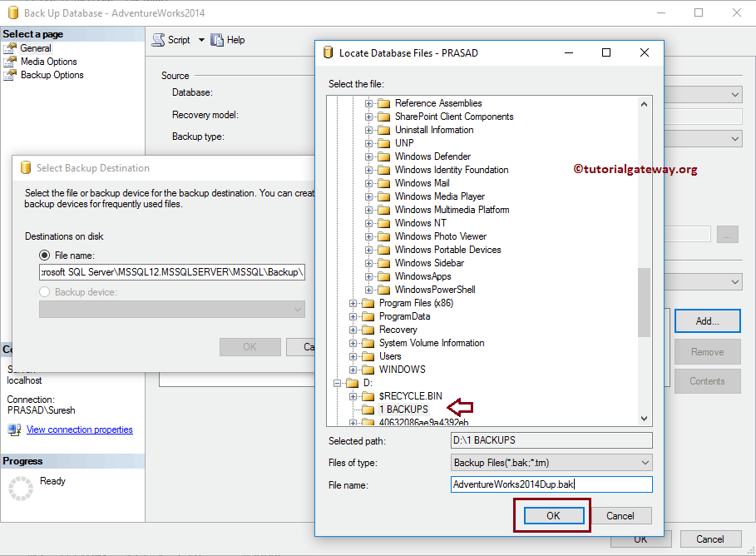Open the Script dropdown arrow
The image size is (756, 556).
[x=201, y=40]
